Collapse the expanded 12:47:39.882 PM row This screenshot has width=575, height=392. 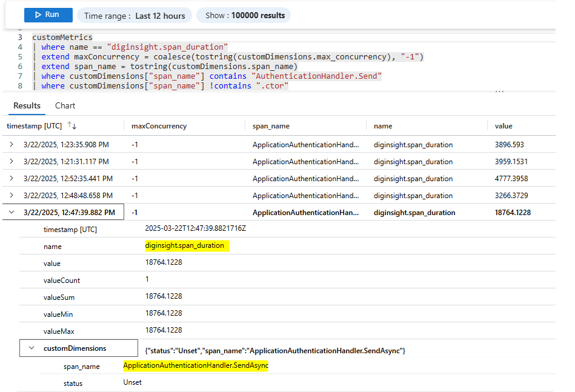click(12, 213)
